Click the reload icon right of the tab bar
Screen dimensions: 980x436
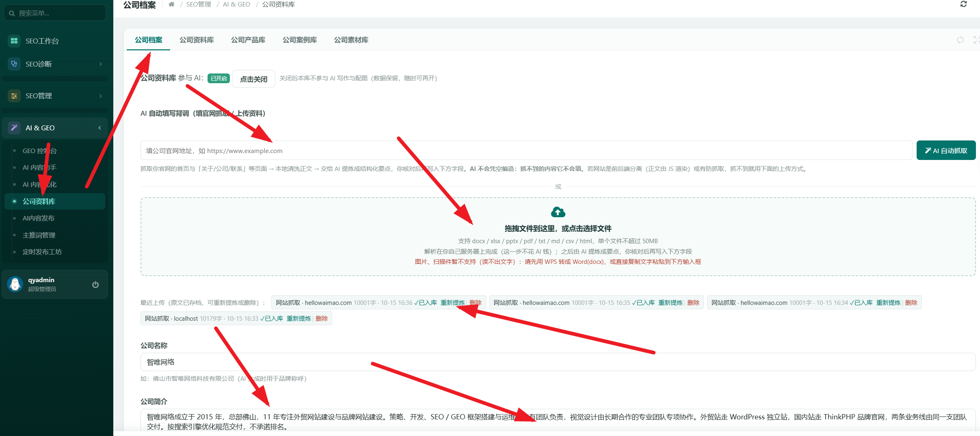coord(960,40)
